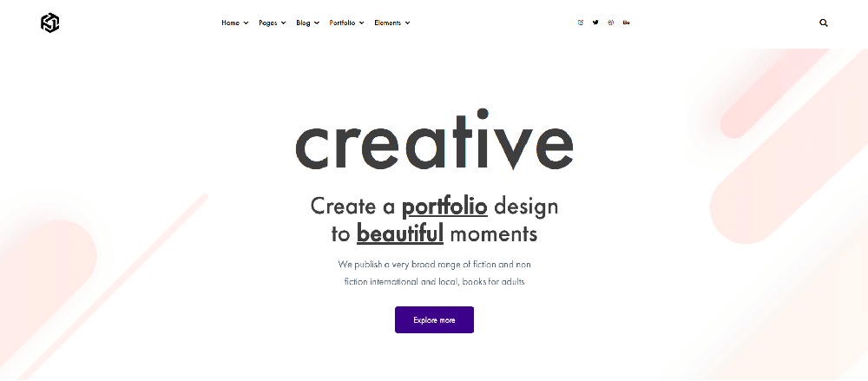Open search with the magnifier icon
Viewport: 868px width, 381px height.
coord(824,23)
